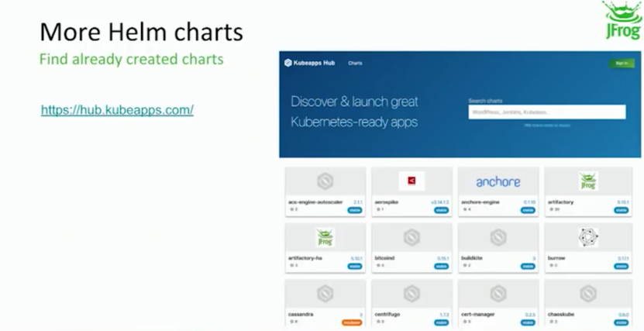644x331 pixels.
Task: Click the orange incubator badge on cassandra
Action: coord(352,322)
